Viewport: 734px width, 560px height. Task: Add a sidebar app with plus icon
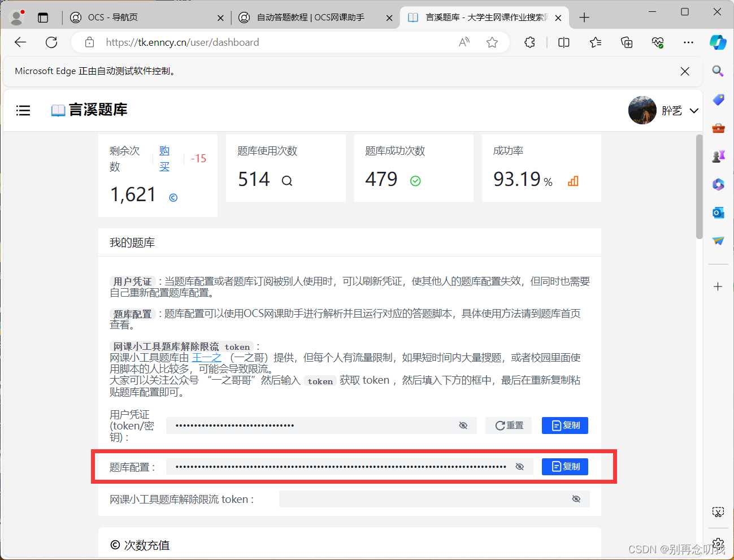(x=718, y=286)
